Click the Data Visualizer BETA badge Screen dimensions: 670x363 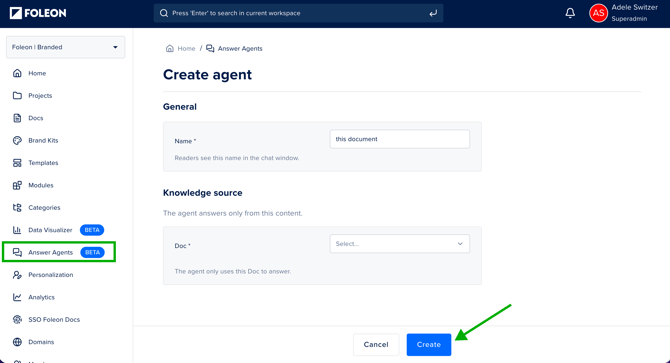point(92,230)
